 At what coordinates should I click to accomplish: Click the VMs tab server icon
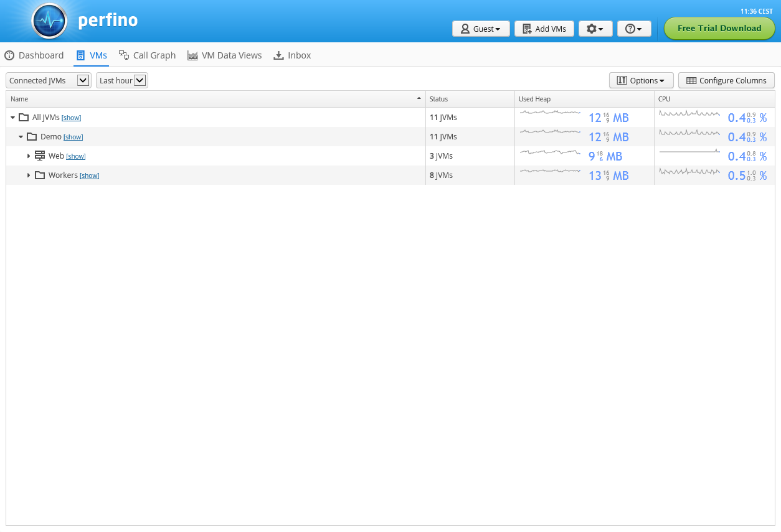[x=80, y=55]
